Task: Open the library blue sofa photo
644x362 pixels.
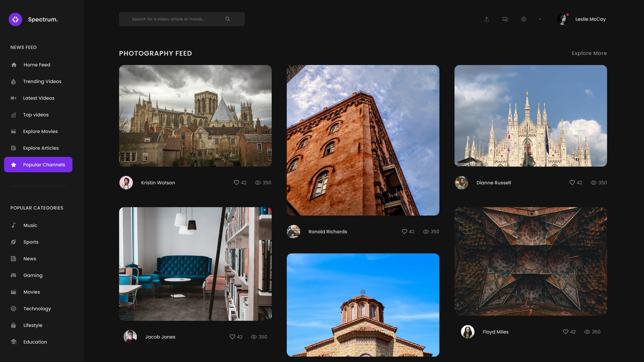Action: (x=195, y=264)
